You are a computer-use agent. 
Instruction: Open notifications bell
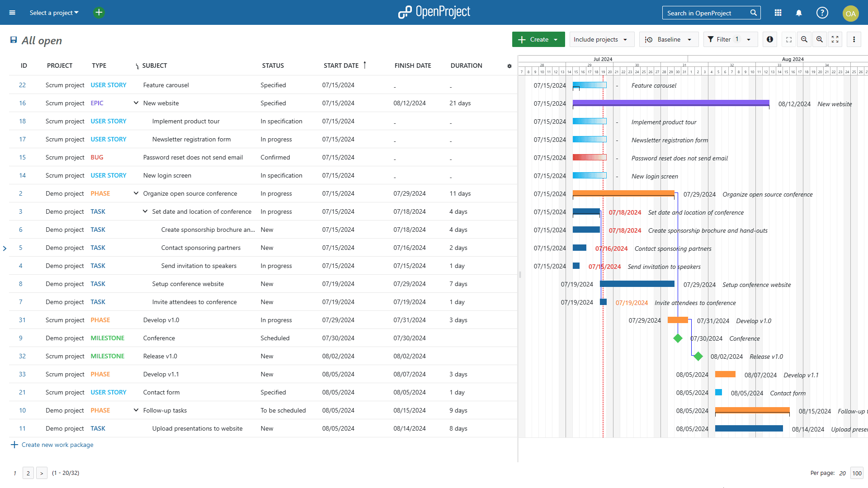click(799, 13)
